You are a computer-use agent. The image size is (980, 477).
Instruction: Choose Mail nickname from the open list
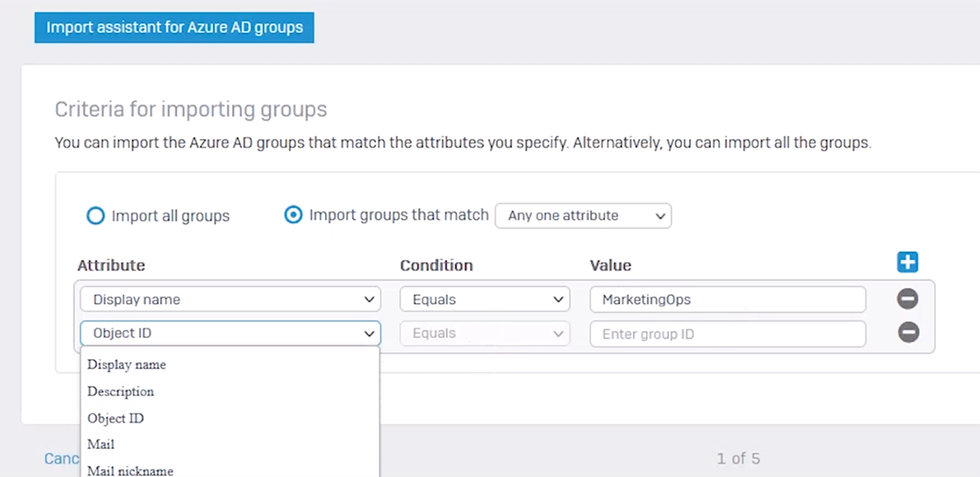130,470
